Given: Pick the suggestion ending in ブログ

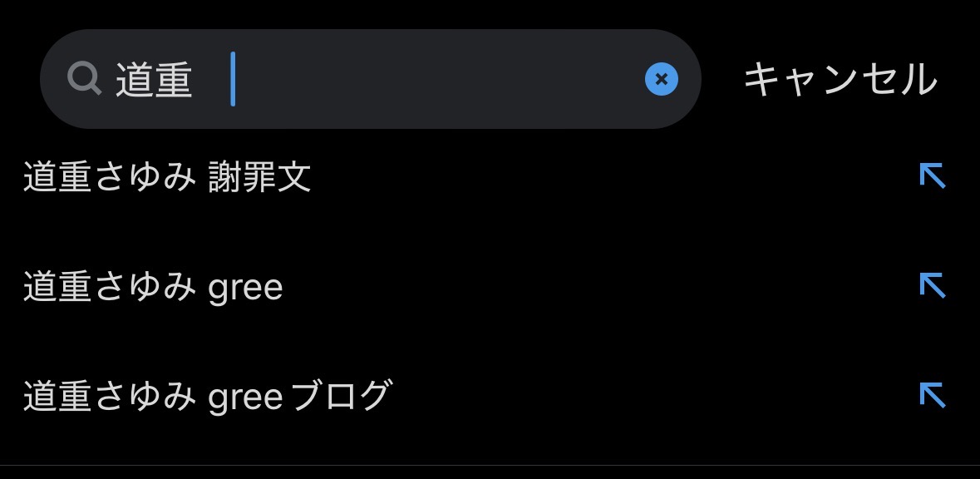Looking at the screenshot, I should point(490,396).
